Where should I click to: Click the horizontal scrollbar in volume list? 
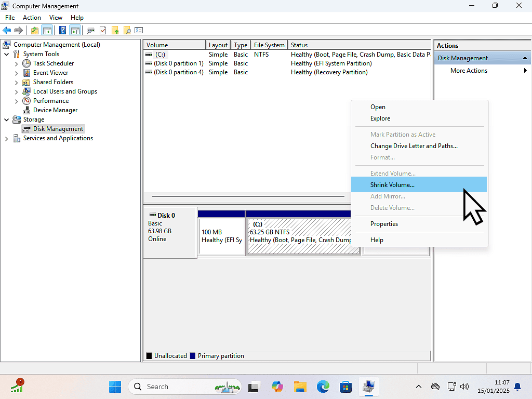click(x=248, y=197)
